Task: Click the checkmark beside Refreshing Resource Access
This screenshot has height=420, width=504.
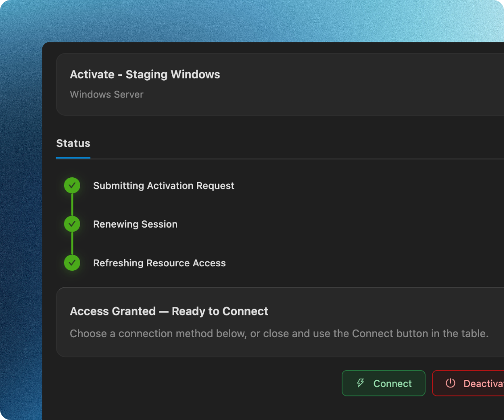Action: tap(72, 263)
